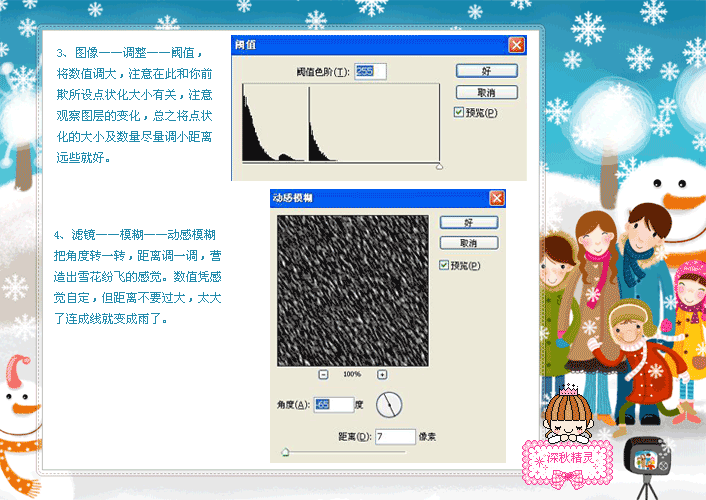The image size is (706, 500).
Task: Click the zoom out minus button under preview
Action: point(323,374)
